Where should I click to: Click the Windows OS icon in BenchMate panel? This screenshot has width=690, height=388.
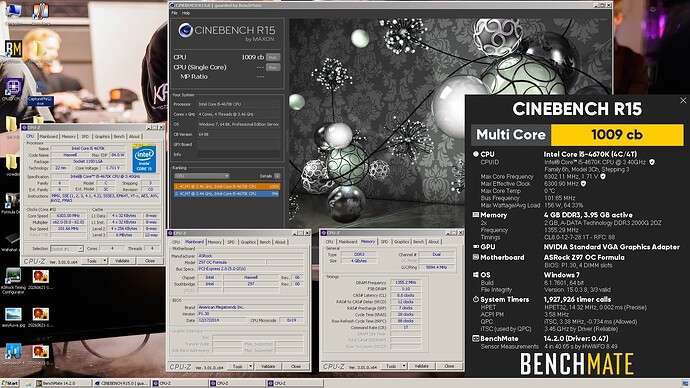tap(475, 275)
